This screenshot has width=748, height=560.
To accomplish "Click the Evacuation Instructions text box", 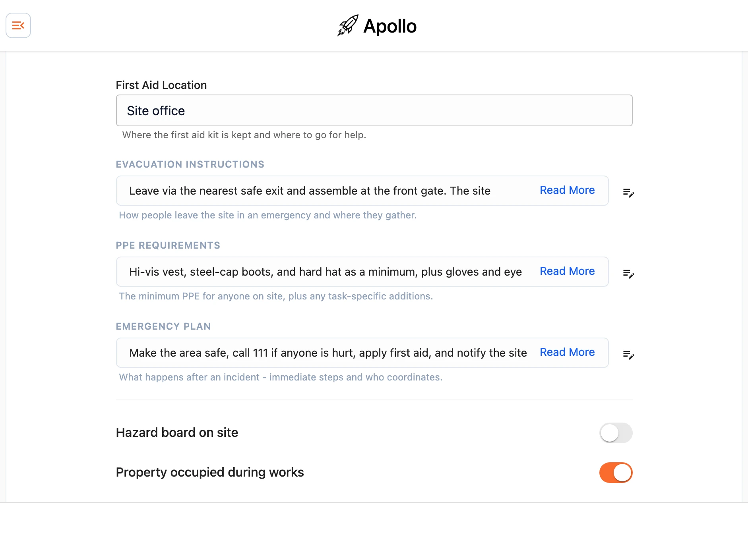I will pos(362,191).
